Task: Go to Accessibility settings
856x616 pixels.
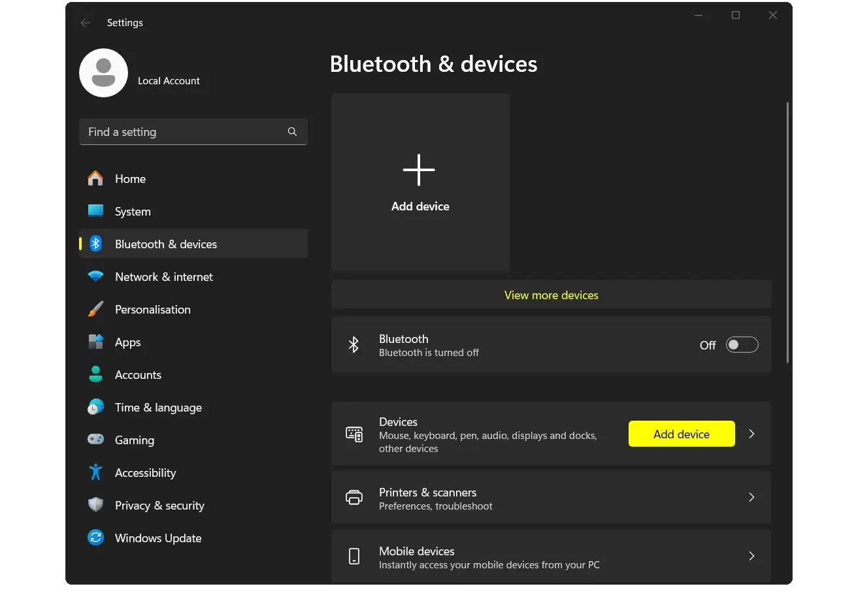Action: [x=193, y=472]
